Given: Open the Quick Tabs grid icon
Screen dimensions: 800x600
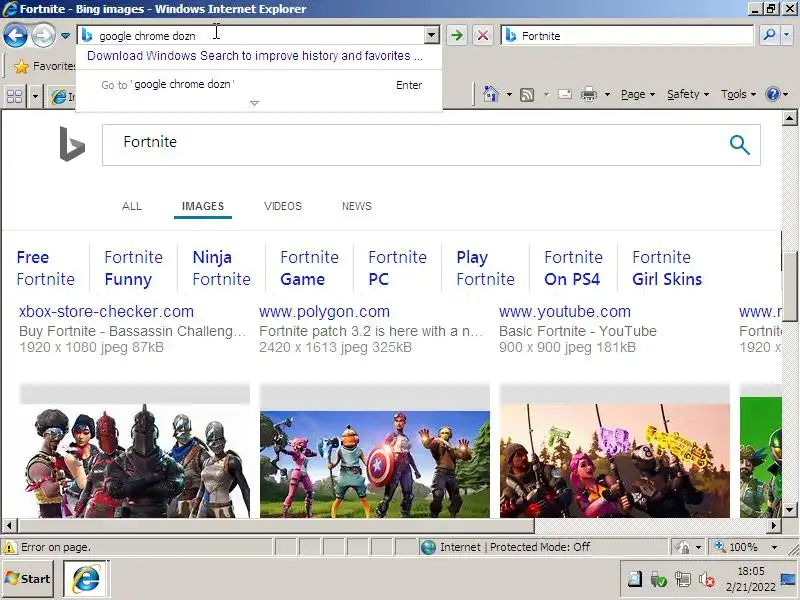Looking at the screenshot, I should click(14, 96).
